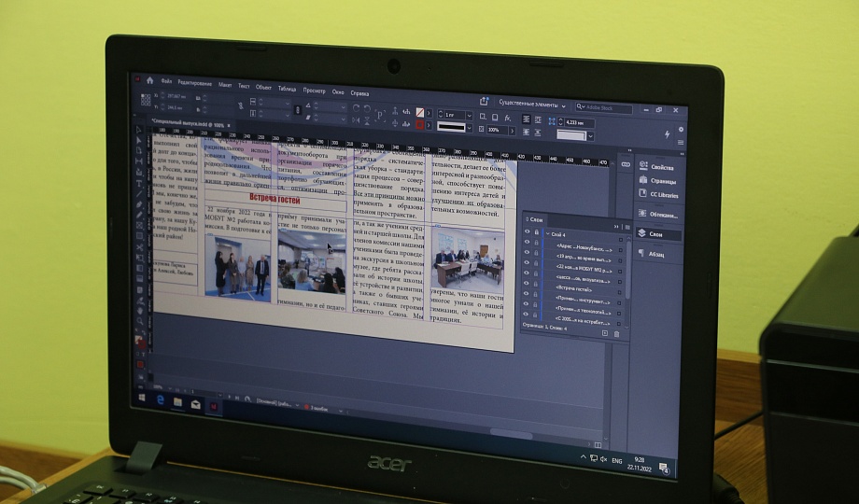Open the Таблица menu

pyautogui.click(x=287, y=89)
